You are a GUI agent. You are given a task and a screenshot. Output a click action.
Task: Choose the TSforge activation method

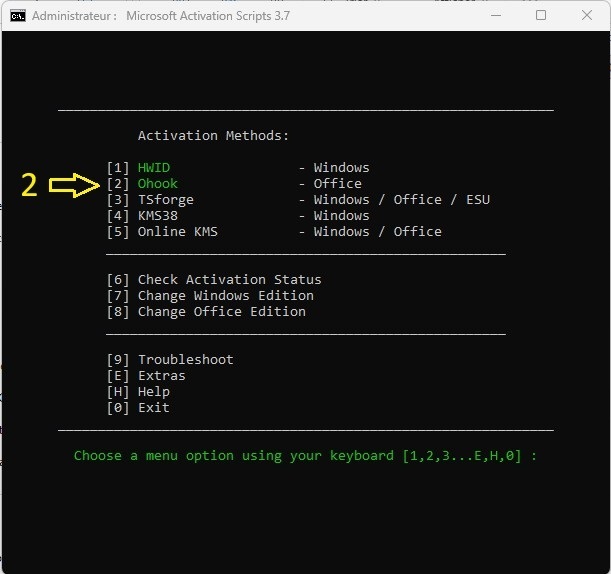click(165, 200)
